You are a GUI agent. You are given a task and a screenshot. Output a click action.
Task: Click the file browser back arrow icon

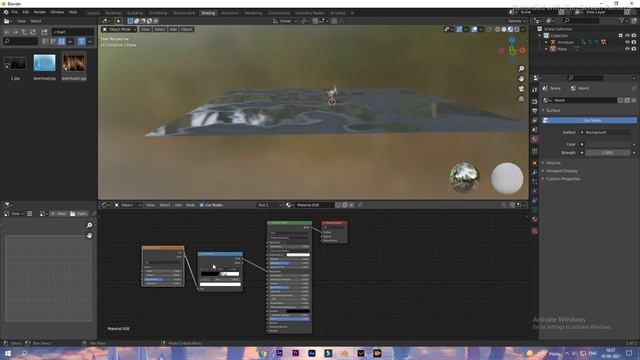click(7, 32)
